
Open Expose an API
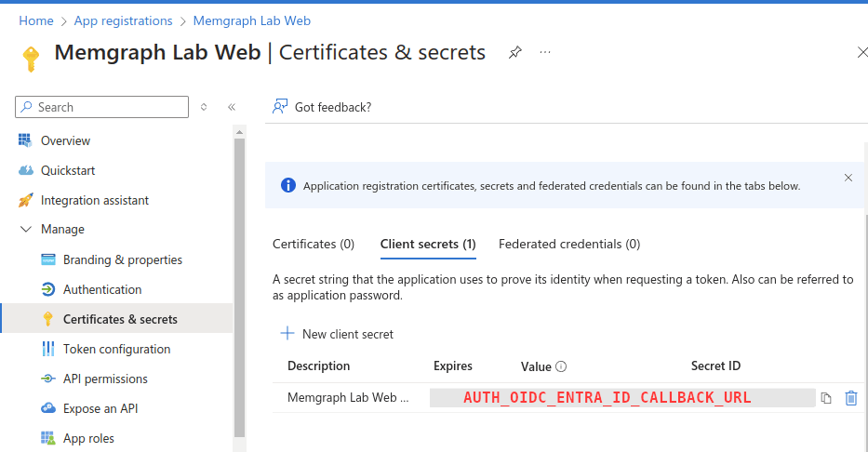pyautogui.click(x=100, y=409)
